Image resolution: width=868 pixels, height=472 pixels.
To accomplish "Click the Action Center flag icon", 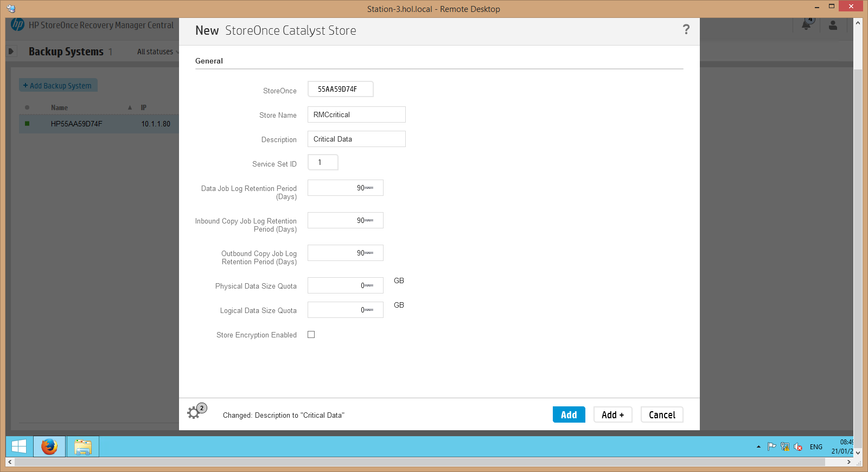I will (771, 447).
